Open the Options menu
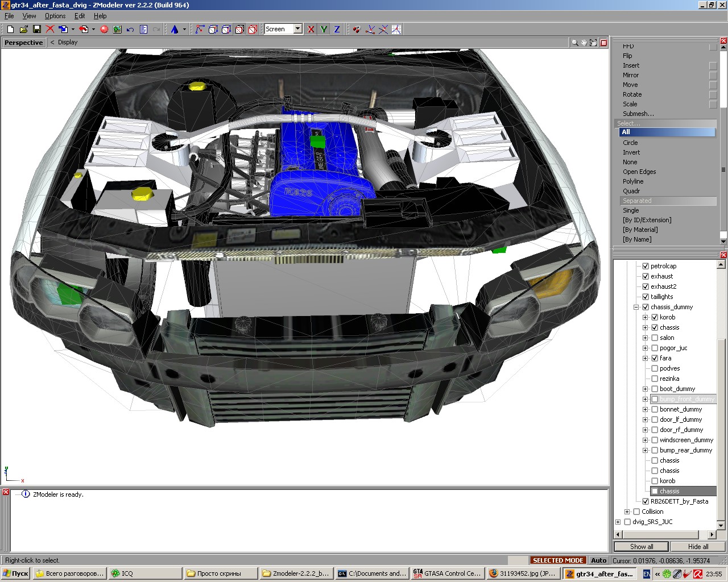728x582 pixels. (55, 16)
